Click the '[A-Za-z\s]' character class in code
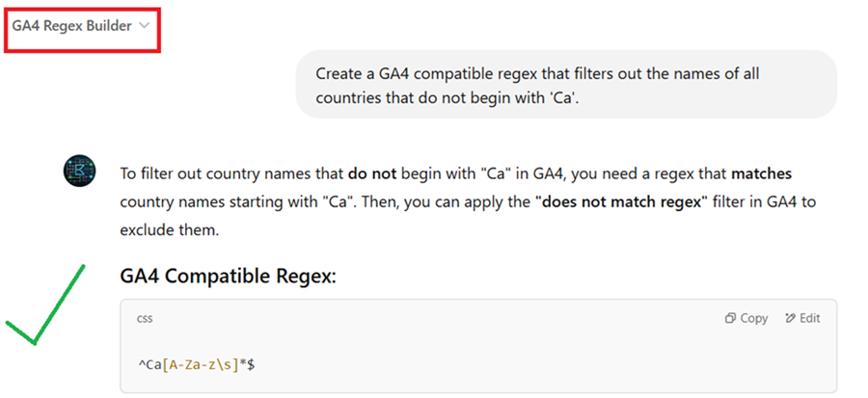This screenshot has height=398, width=868. click(199, 365)
